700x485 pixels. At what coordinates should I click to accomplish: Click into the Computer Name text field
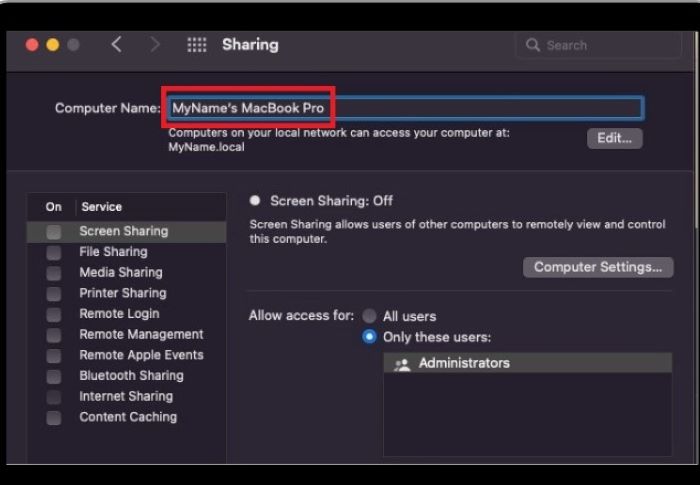[480, 108]
